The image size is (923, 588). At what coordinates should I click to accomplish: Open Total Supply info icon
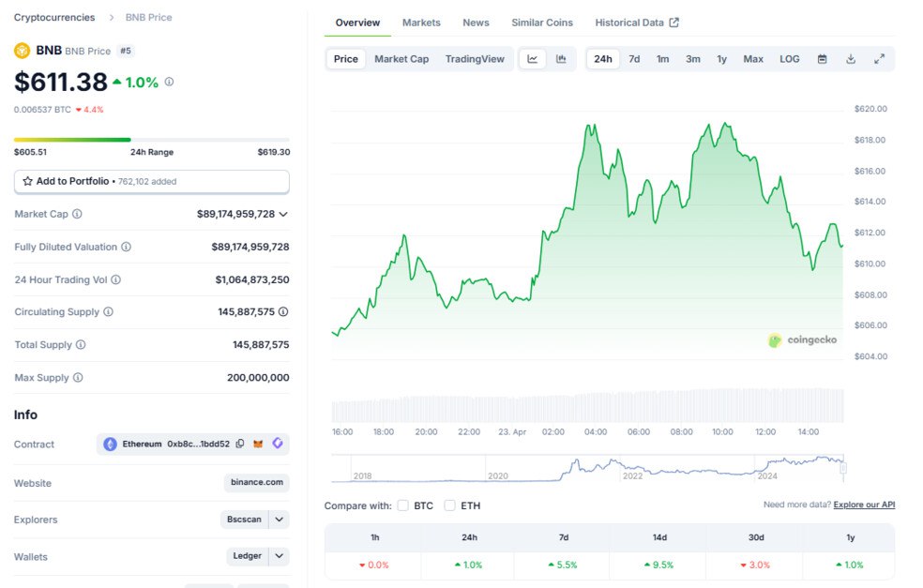[x=81, y=344]
